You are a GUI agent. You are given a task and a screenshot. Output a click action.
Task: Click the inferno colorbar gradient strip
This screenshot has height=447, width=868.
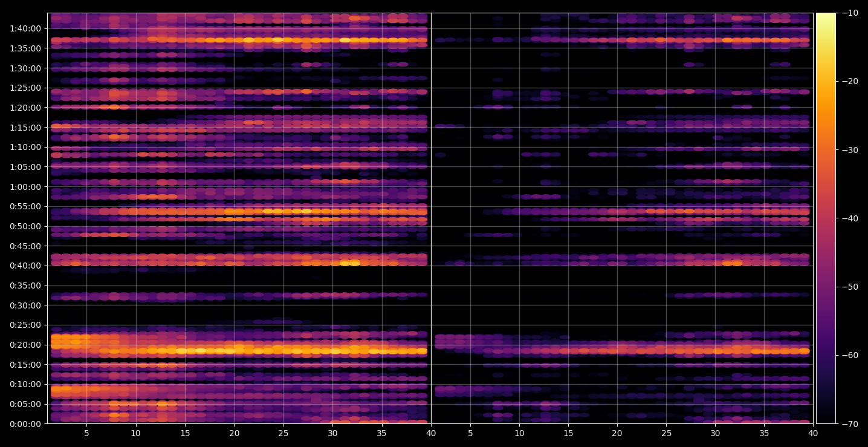click(x=826, y=218)
